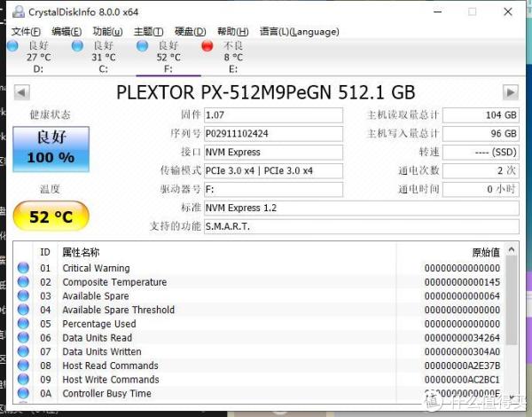Click status orb of Composite Temperature row
Screen dimensions: 532x417
pyautogui.click(x=23, y=282)
